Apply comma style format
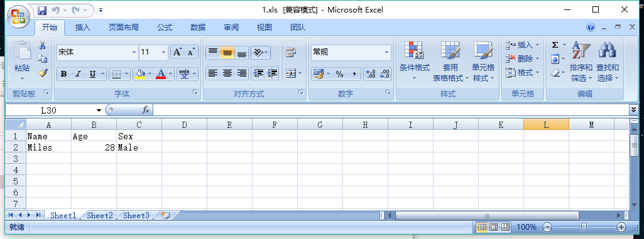 click(354, 74)
